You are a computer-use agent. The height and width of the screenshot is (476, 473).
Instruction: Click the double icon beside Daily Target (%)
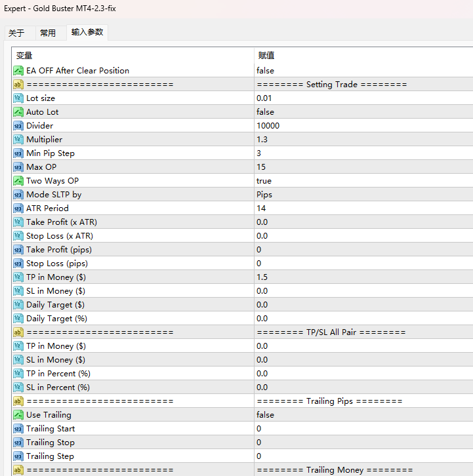(x=18, y=319)
